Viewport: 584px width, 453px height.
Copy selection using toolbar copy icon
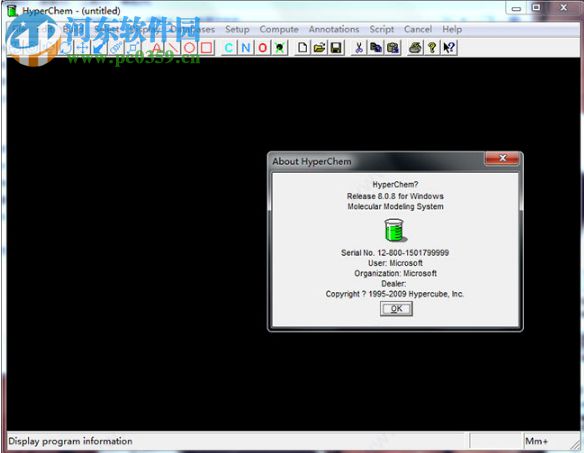376,48
